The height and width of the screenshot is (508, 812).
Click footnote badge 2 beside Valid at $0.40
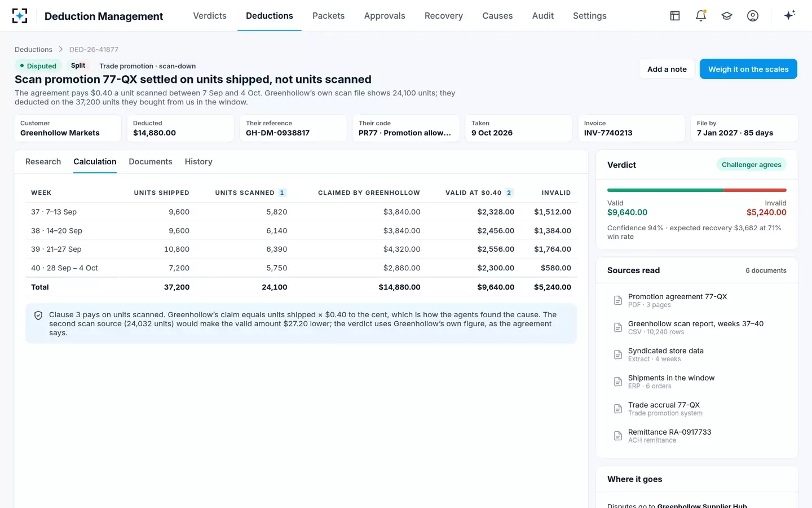click(x=509, y=192)
